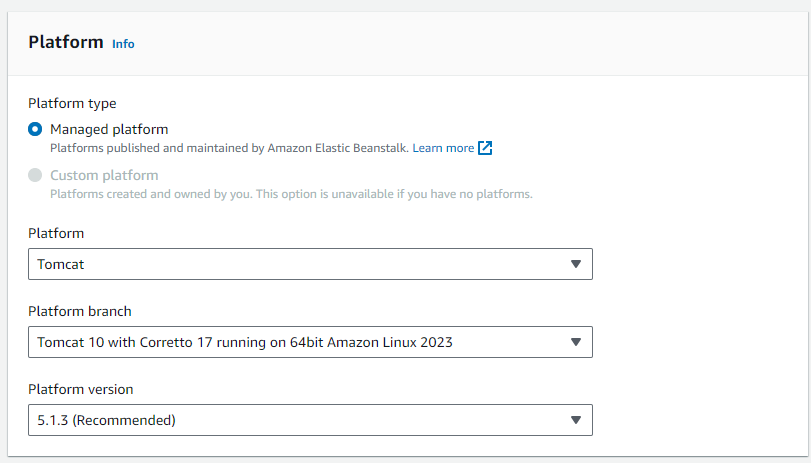Click the Managed platform description text
Image resolution: width=811 pixels, height=463 pixels.
230,148
